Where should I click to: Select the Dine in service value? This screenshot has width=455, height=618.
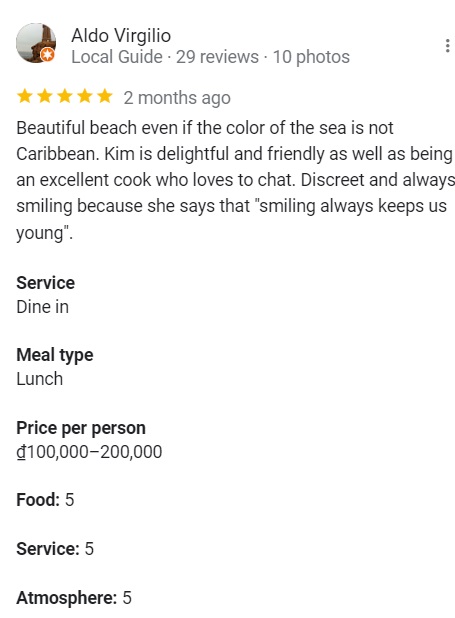pyautogui.click(x=43, y=307)
